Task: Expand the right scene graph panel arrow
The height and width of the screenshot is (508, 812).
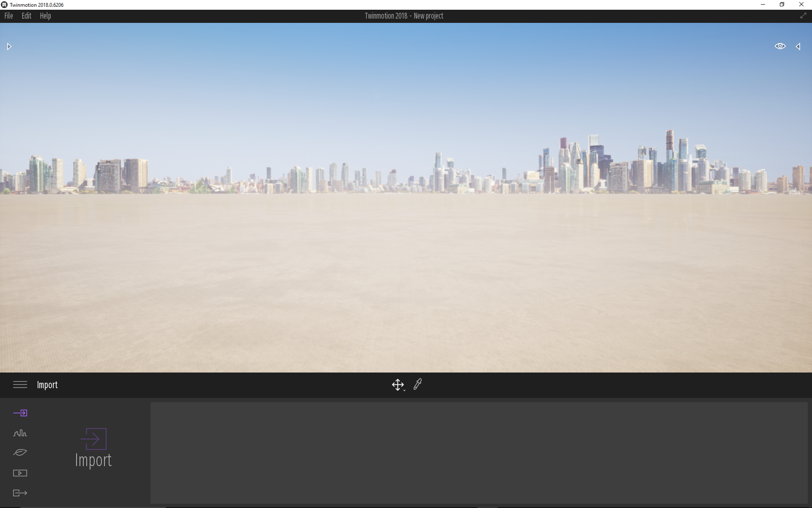Action: [x=798, y=47]
